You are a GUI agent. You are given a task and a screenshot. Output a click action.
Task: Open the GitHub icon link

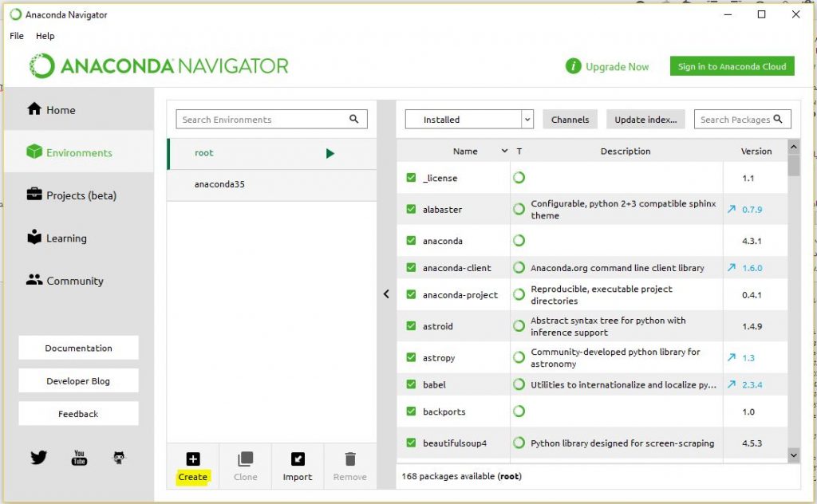119,458
